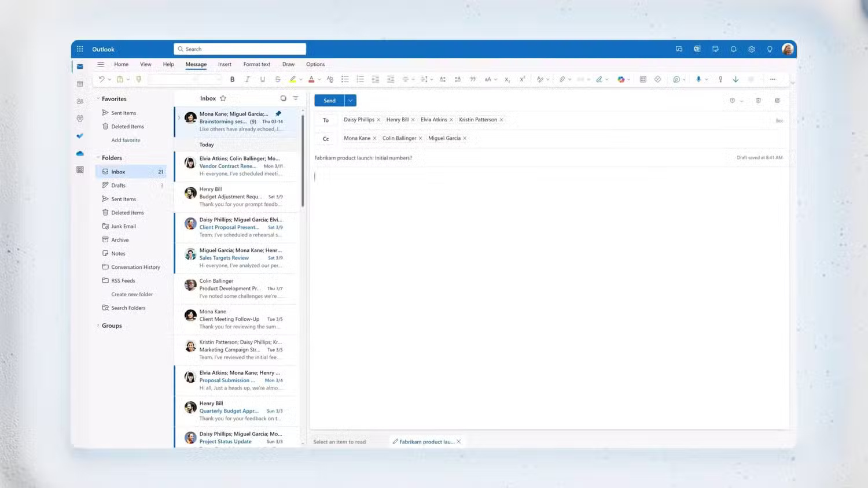The image size is (868, 488).
Task: Collapse the Folders section
Action: click(x=98, y=157)
